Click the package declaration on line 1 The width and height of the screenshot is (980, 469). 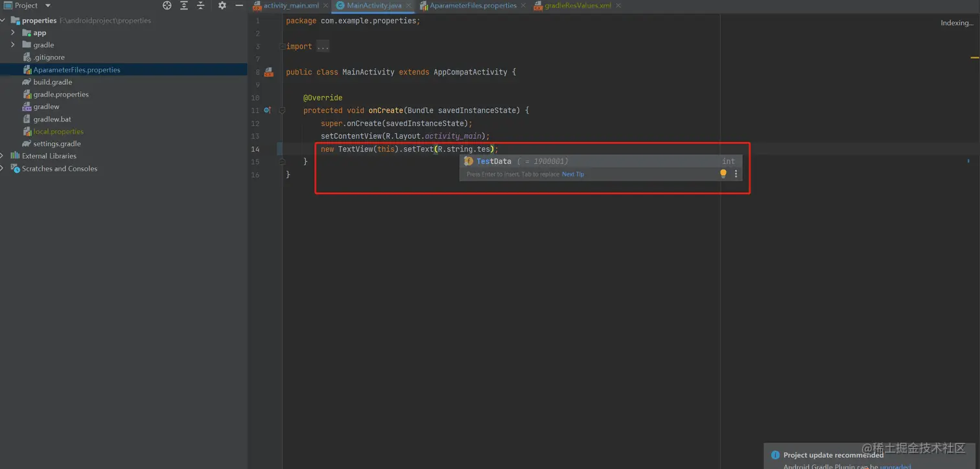(x=353, y=21)
